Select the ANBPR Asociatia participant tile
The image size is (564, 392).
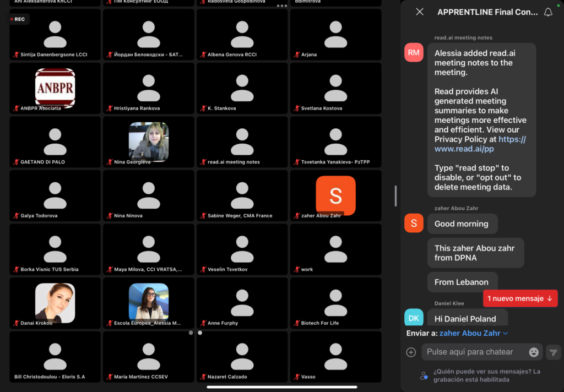(55, 87)
